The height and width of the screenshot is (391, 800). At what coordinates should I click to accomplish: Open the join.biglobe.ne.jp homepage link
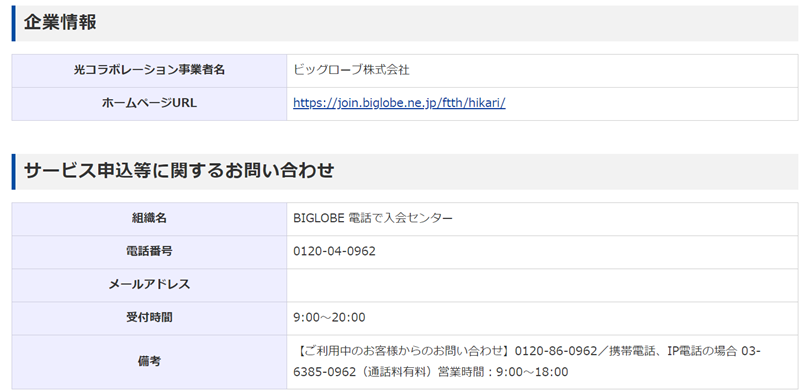(399, 103)
